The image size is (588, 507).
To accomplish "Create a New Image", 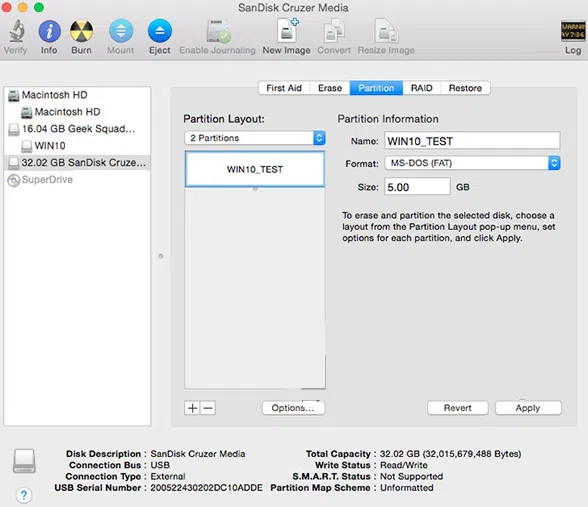I will (x=287, y=30).
